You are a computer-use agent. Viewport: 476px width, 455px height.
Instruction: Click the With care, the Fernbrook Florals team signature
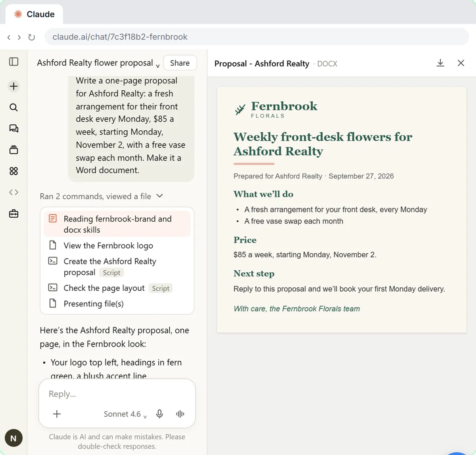[x=297, y=309]
